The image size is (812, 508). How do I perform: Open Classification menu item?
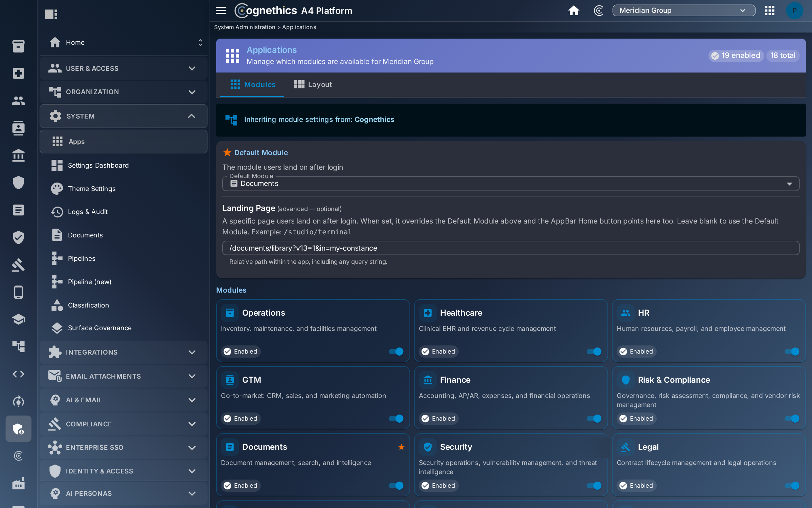click(x=123, y=305)
